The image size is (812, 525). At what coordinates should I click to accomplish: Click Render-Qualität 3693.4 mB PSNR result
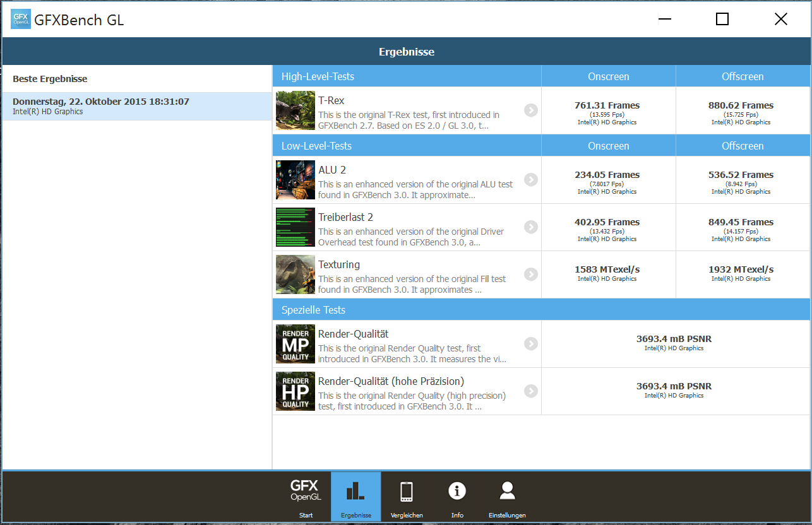tap(674, 339)
